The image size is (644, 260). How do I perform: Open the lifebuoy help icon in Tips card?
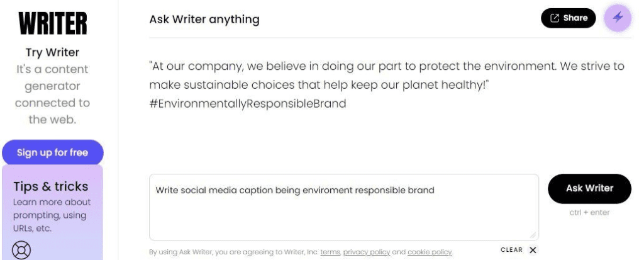point(21,250)
